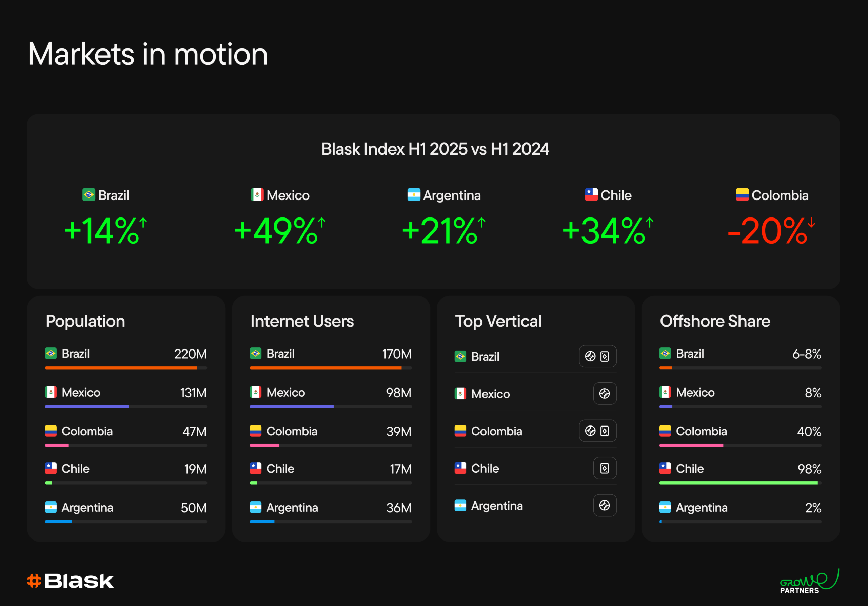Click Brazil's top vertical icon badge
Screen dimensions: 868x606
point(597,356)
